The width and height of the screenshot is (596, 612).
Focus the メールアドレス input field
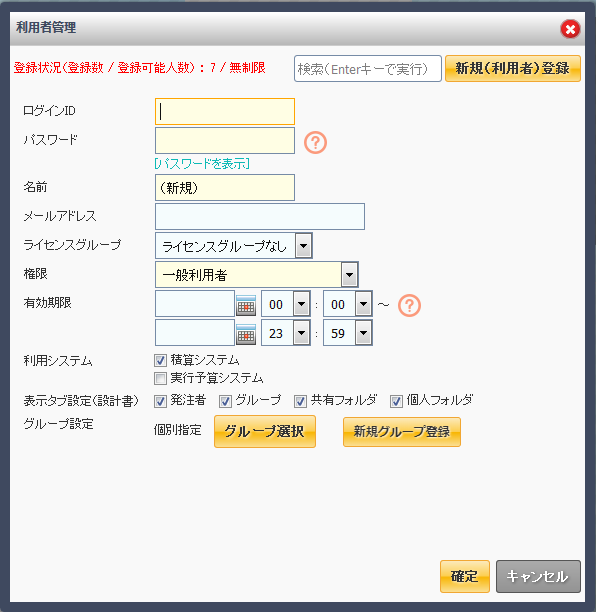[260, 216]
